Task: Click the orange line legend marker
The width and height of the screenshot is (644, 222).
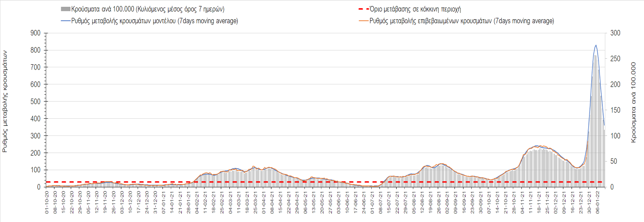Action: [x=363, y=21]
